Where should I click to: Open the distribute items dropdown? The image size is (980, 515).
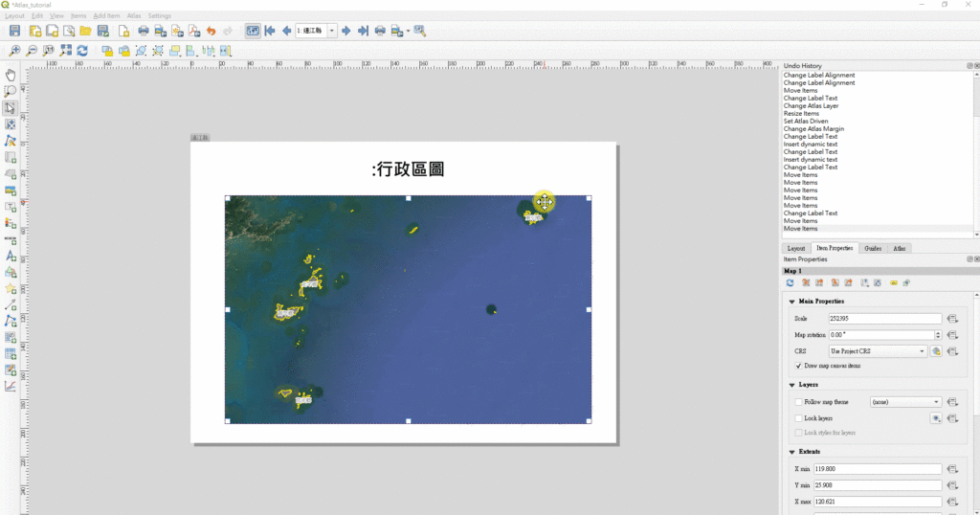pos(209,51)
